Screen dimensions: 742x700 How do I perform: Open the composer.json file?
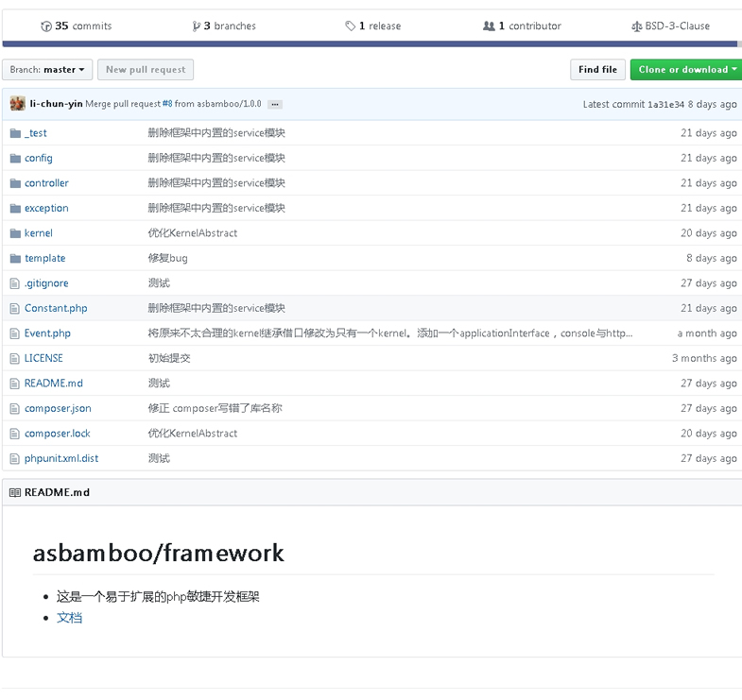point(58,408)
